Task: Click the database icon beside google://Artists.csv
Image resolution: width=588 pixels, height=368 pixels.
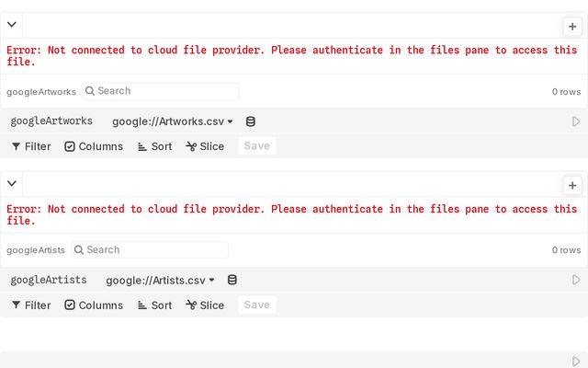Action: point(232,280)
